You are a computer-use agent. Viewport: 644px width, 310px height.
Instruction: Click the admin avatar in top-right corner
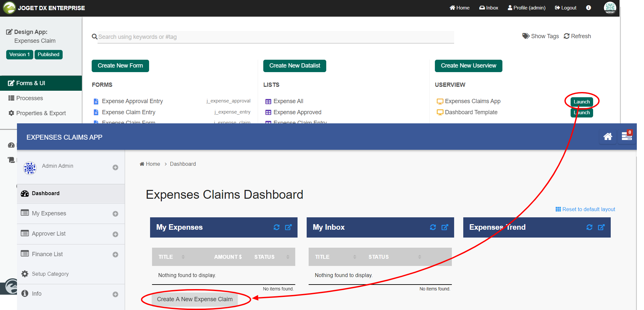click(x=610, y=8)
